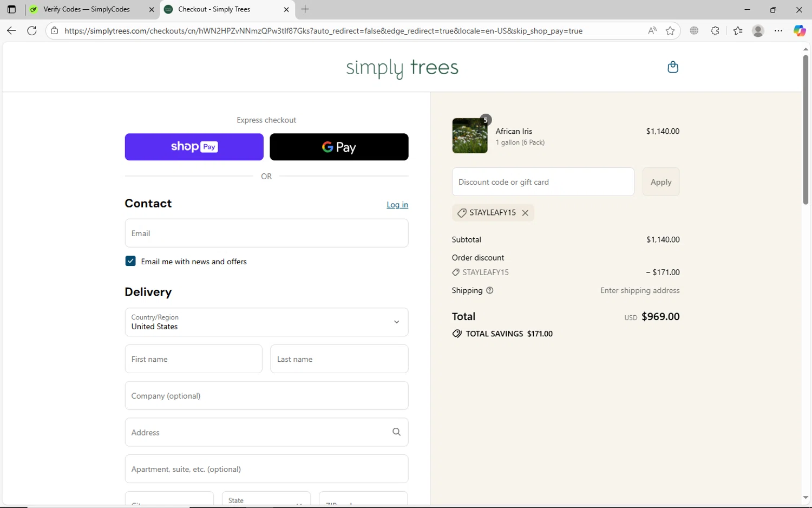Click the African Iris product thumbnail
Screen dimensions: 812x508
(470, 136)
